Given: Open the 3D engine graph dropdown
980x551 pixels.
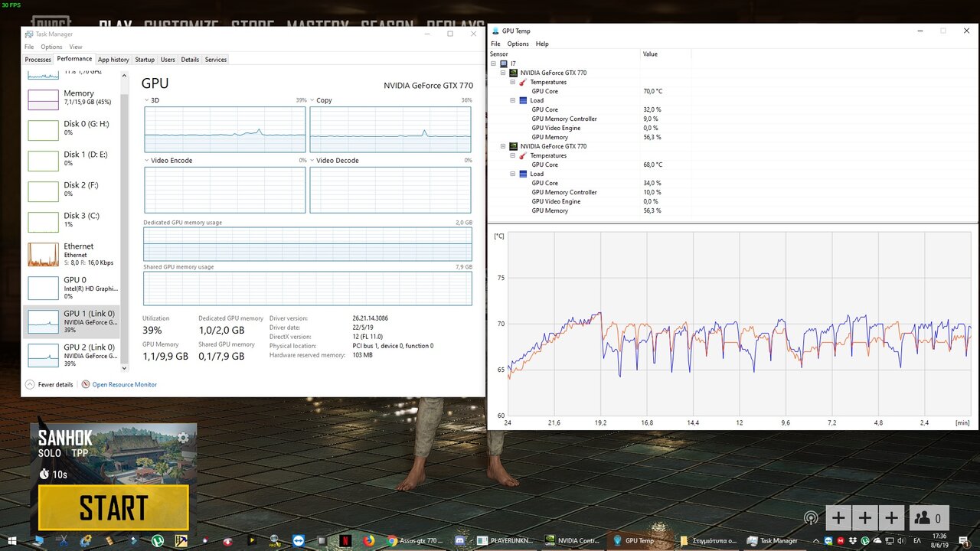Looking at the screenshot, I should tap(147, 100).
